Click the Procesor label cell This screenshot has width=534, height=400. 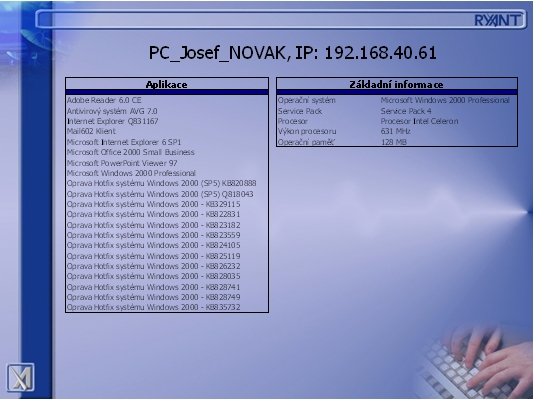pyautogui.click(x=293, y=121)
